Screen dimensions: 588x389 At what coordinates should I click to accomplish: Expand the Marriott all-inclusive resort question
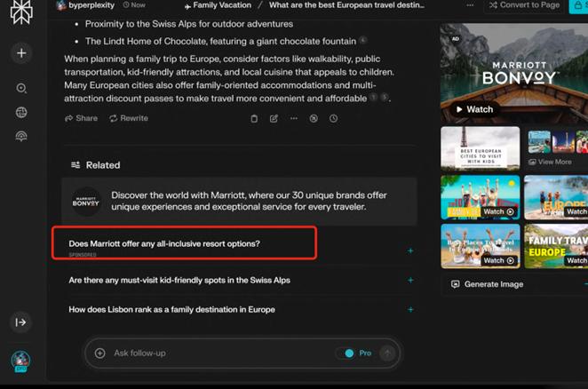409,251
